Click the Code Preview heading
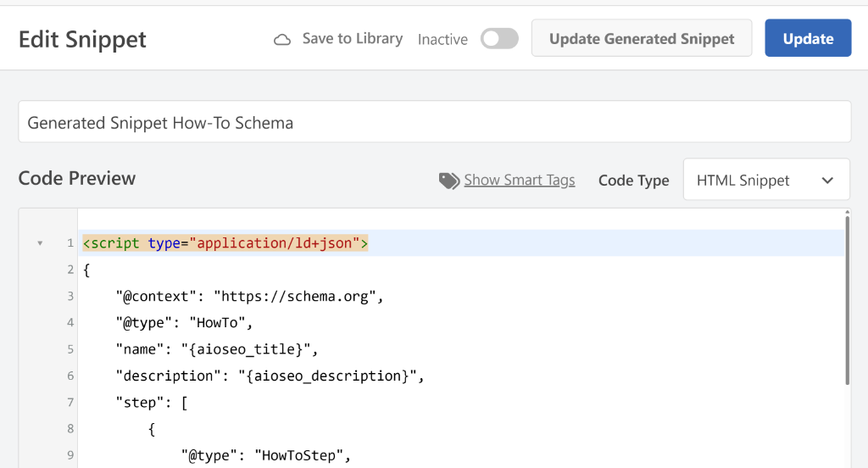This screenshot has width=868, height=468. coord(77,178)
